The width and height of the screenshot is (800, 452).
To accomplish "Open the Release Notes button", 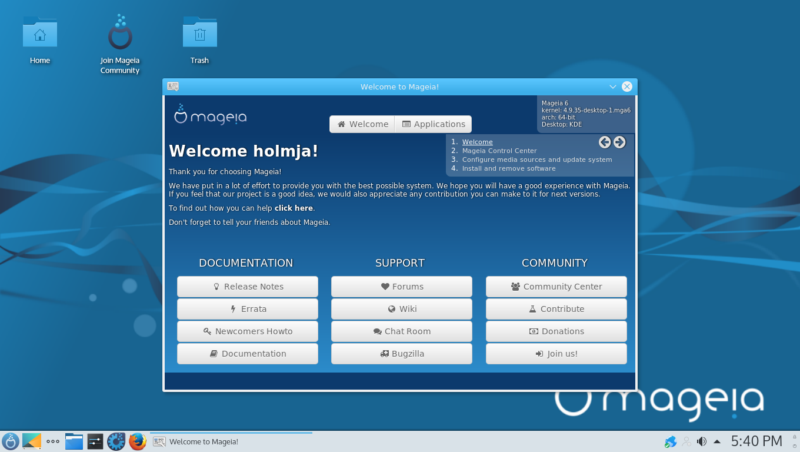I will tap(247, 287).
